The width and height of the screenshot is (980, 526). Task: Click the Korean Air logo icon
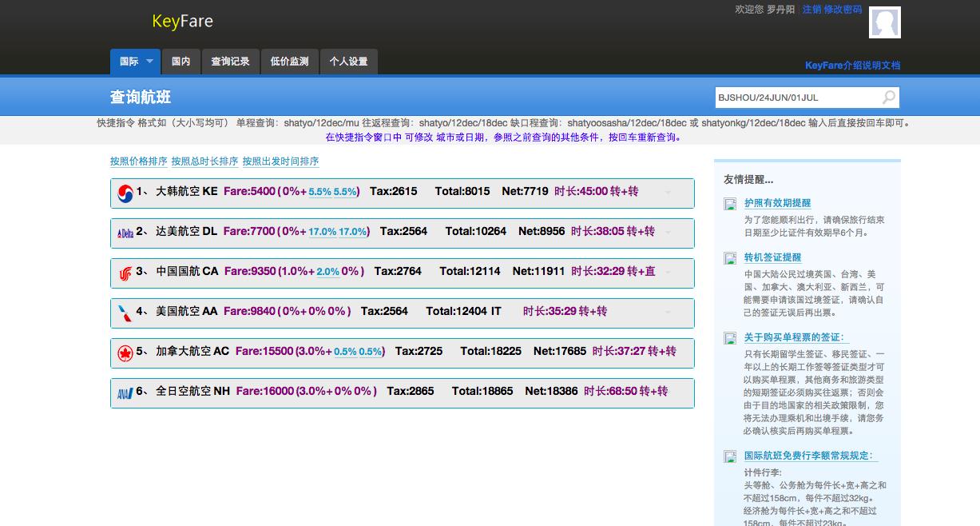click(x=125, y=193)
